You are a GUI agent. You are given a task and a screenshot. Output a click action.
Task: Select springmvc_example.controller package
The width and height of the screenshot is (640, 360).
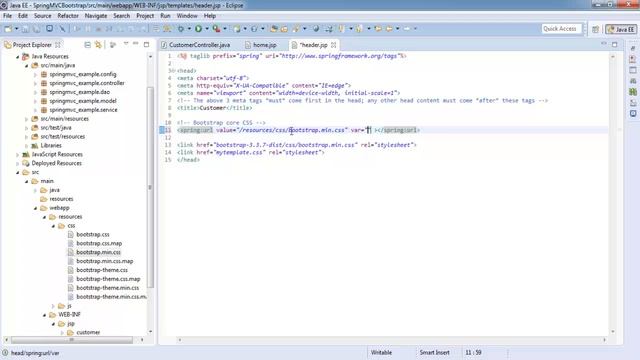pos(87,83)
